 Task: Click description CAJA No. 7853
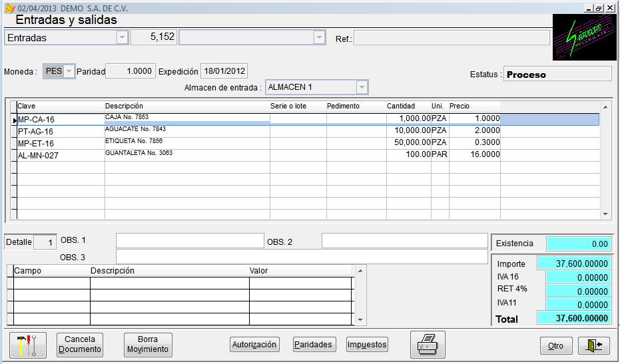point(127,117)
